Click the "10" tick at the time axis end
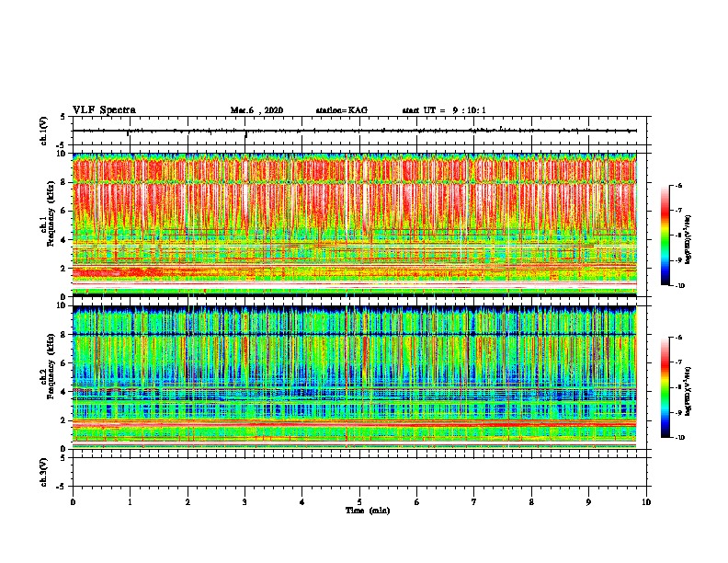 pyautogui.click(x=646, y=502)
